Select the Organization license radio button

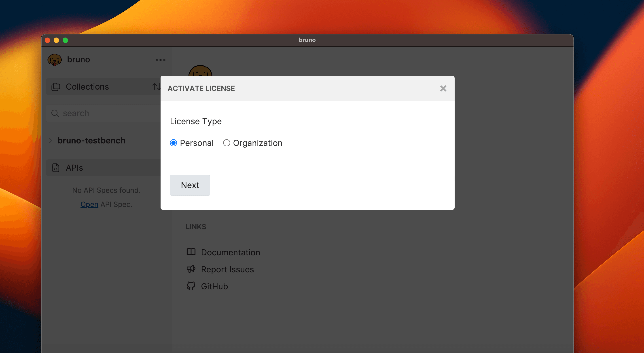227,143
